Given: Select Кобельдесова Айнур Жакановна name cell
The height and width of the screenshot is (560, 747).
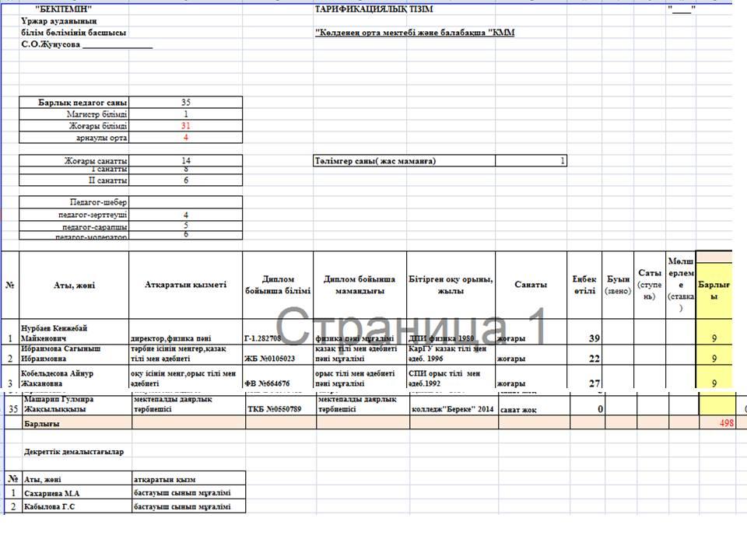Looking at the screenshot, I should click(x=74, y=378).
